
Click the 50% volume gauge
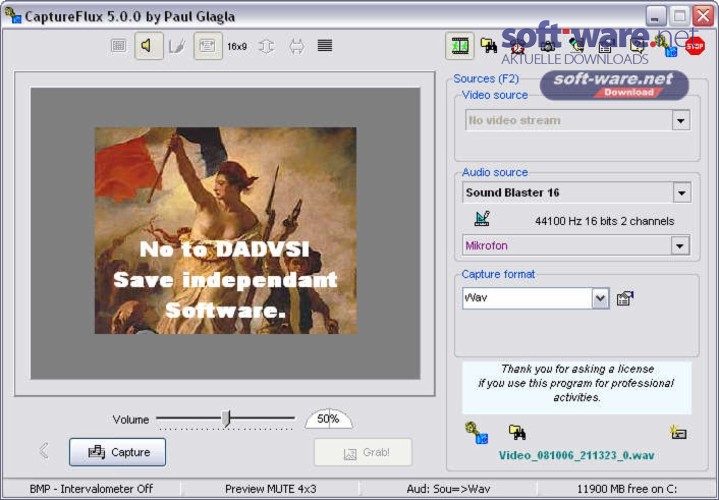pos(328,418)
